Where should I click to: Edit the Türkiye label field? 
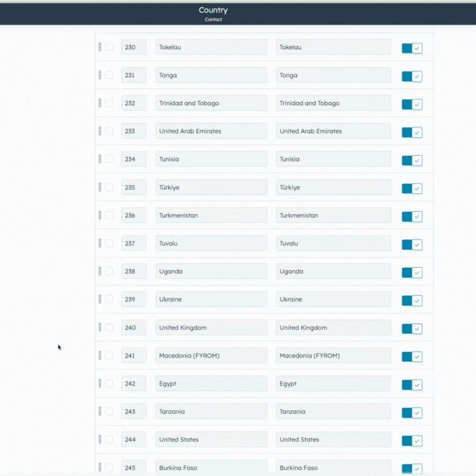[x=211, y=187]
